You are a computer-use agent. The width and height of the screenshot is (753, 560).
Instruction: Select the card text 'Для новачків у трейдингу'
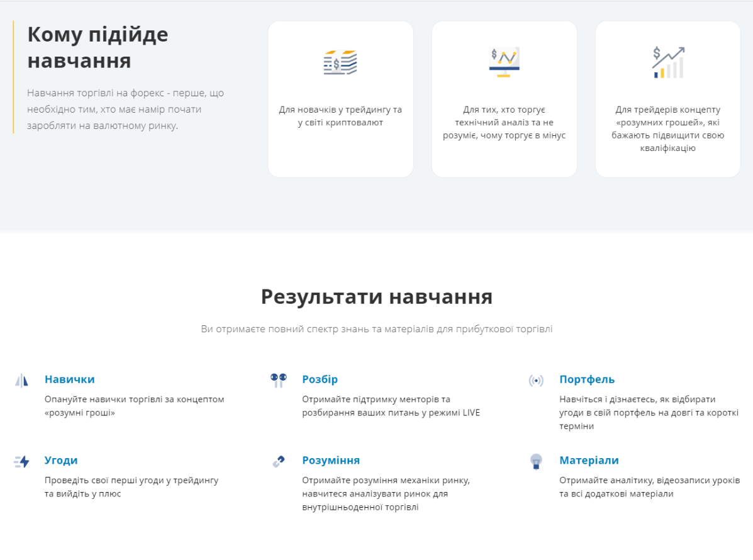(x=340, y=116)
